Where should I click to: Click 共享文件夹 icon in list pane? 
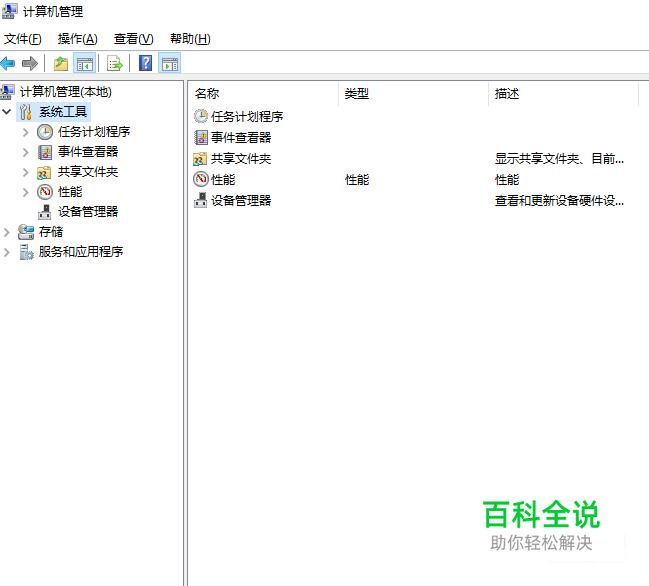200,159
